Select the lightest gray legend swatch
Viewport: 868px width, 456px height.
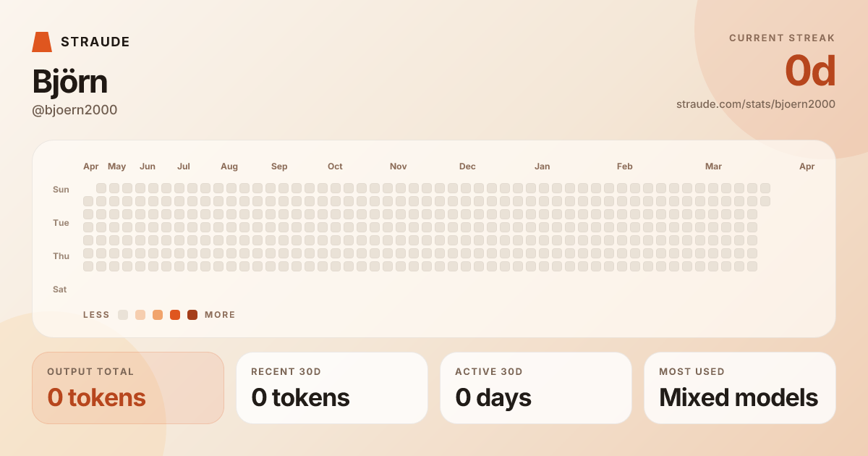123,315
